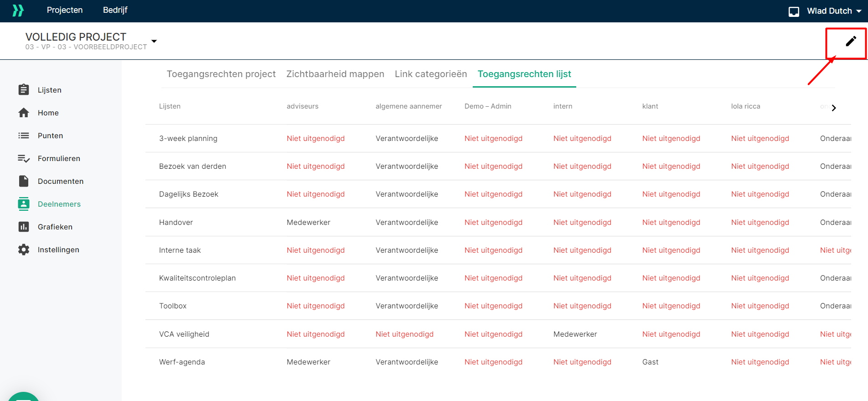Open the Projecten menu

coord(65,10)
